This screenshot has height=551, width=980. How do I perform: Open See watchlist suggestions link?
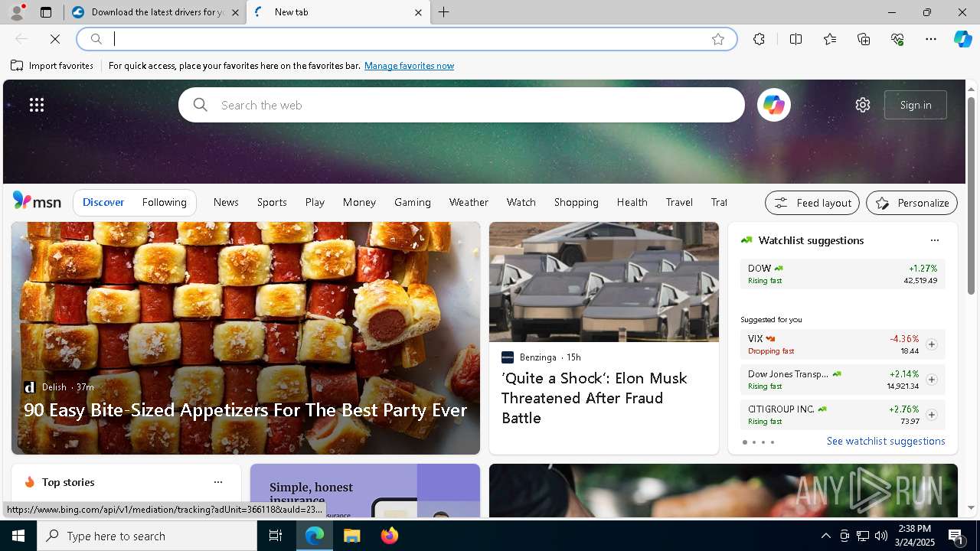(x=886, y=442)
